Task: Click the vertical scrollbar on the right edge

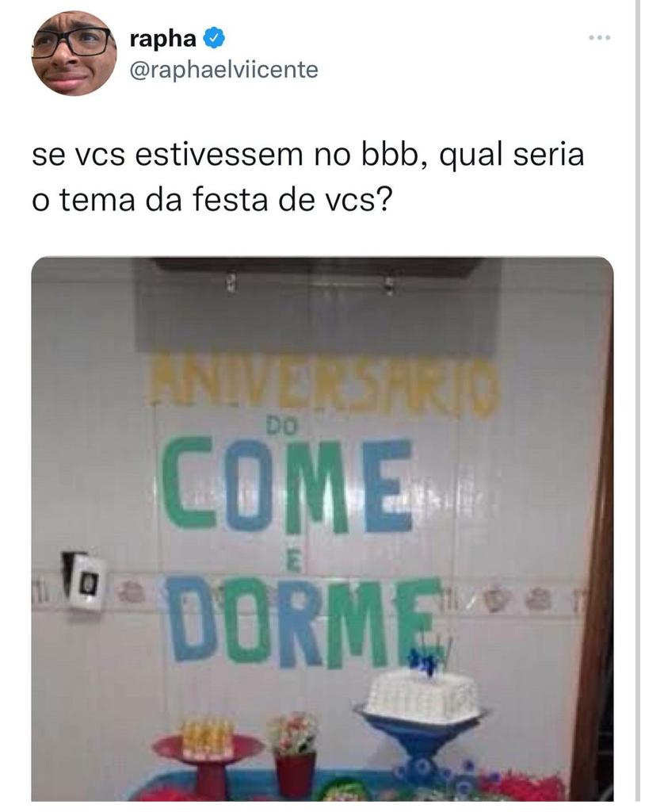Action: [x=638, y=406]
